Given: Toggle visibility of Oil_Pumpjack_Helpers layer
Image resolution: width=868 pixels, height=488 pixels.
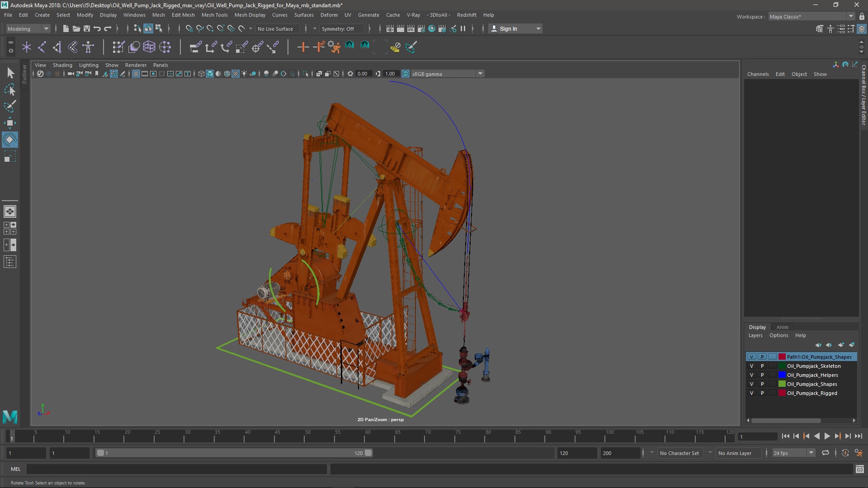Looking at the screenshot, I should pyautogui.click(x=751, y=375).
